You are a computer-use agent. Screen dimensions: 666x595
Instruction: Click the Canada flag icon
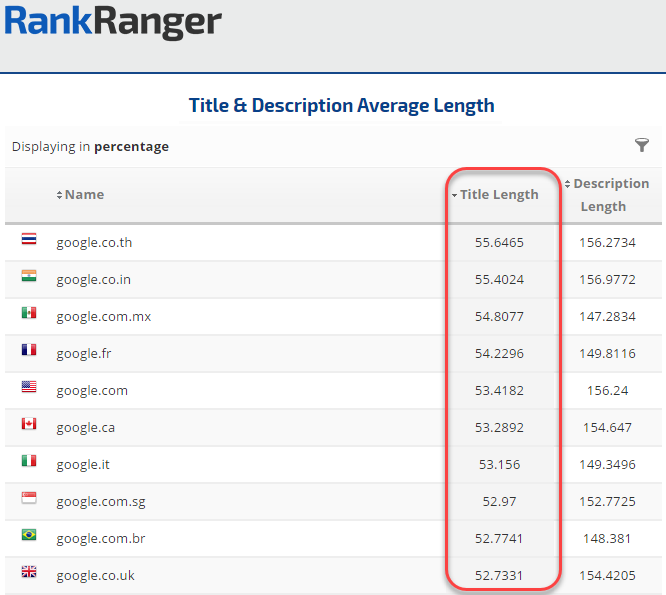coord(29,424)
